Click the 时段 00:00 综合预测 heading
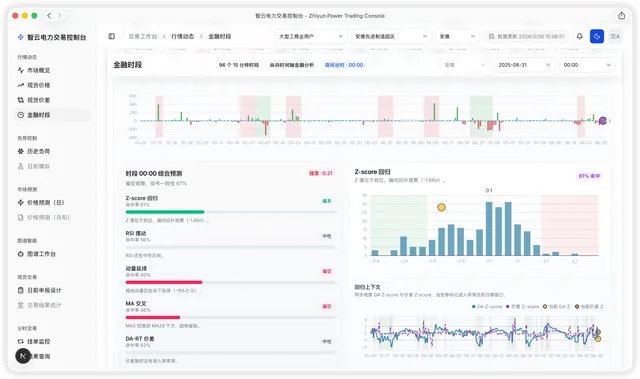 154,173
